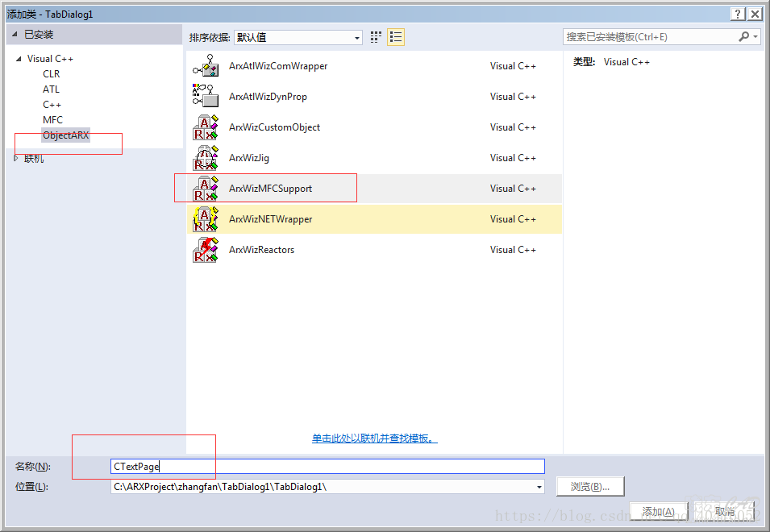Select the ObjectARX category

pyautogui.click(x=66, y=135)
